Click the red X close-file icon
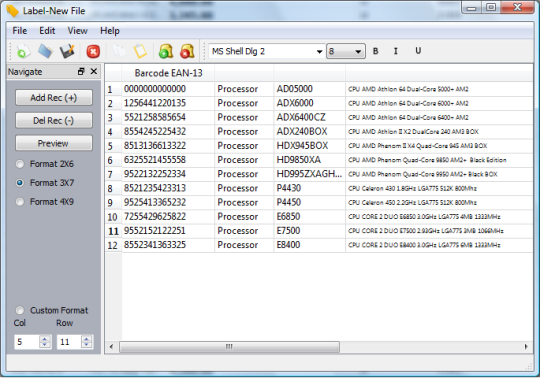 (93, 52)
